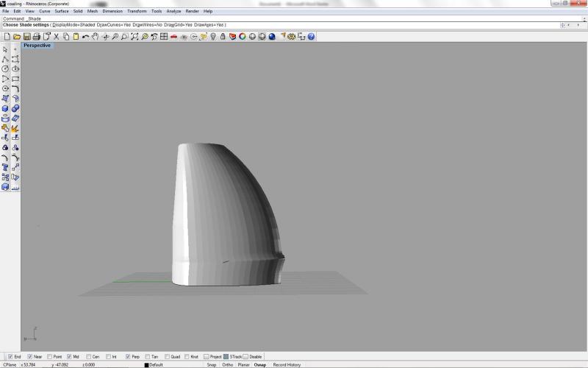Open the File menu
The width and height of the screenshot is (588, 368).
pos(6,11)
